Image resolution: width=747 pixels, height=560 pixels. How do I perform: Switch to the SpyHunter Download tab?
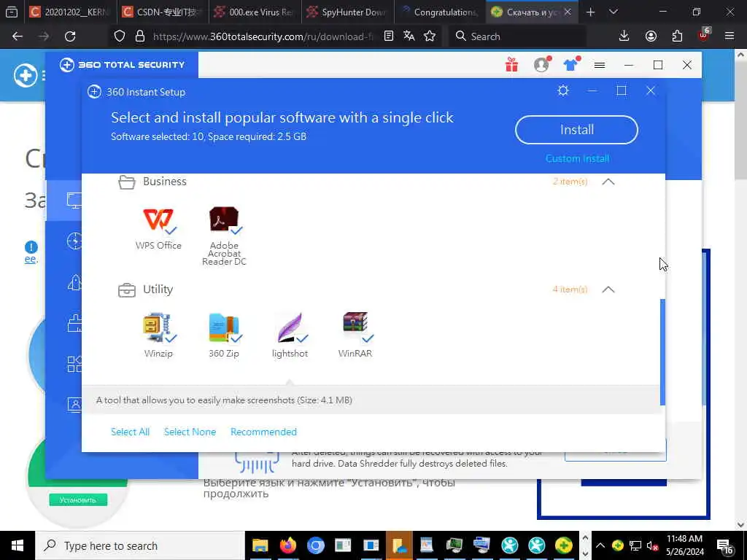click(348, 12)
